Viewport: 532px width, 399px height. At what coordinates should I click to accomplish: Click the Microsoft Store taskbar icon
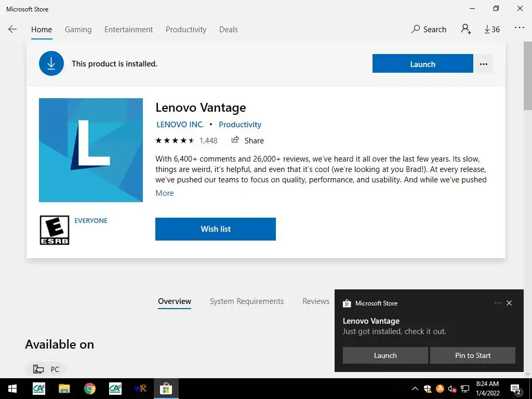pos(166,389)
